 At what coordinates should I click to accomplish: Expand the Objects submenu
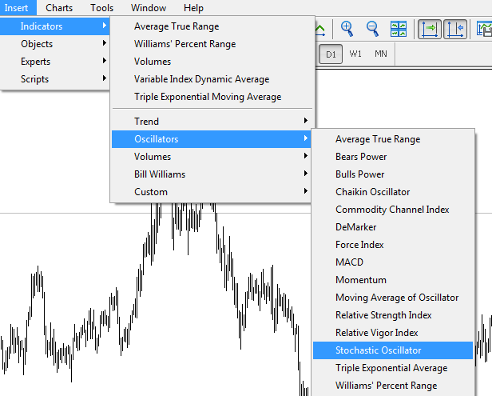click(55, 44)
